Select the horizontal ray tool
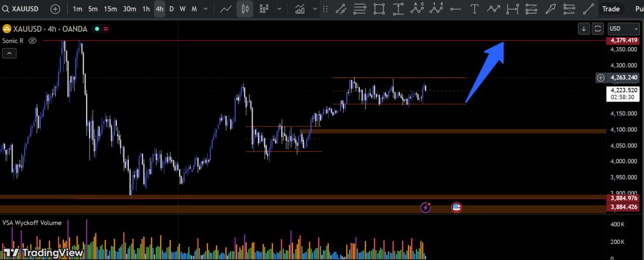The width and height of the screenshot is (644, 260). tap(455, 9)
